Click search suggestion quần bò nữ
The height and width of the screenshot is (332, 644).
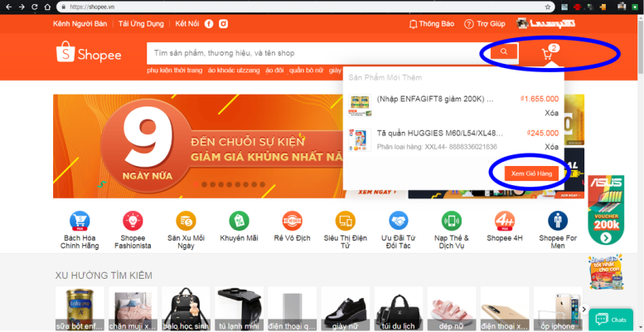(x=306, y=71)
